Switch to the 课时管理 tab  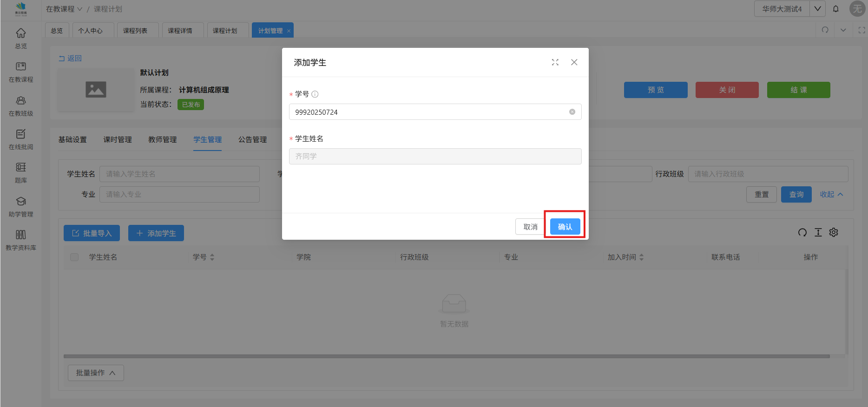pyautogui.click(x=118, y=140)
